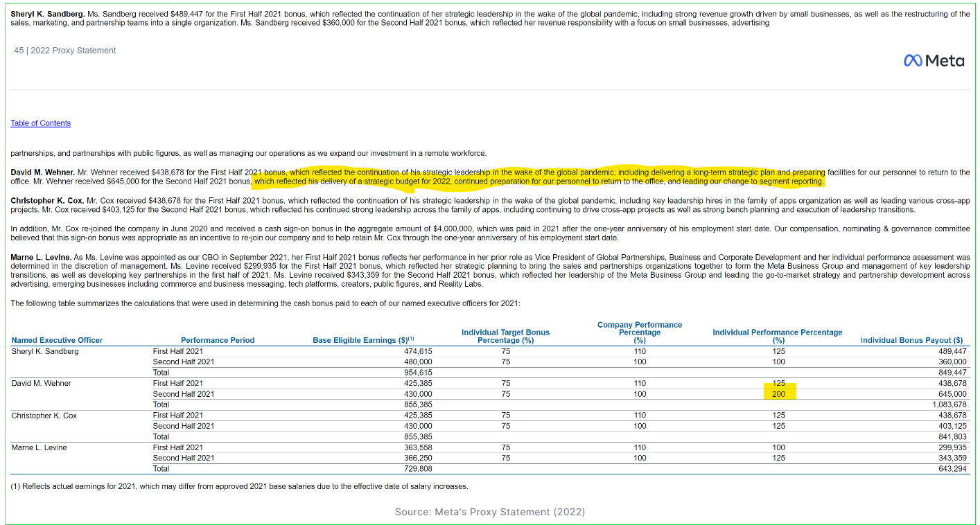Select the 'Individual Bonus Payout ($)' column header

point(911,340)
